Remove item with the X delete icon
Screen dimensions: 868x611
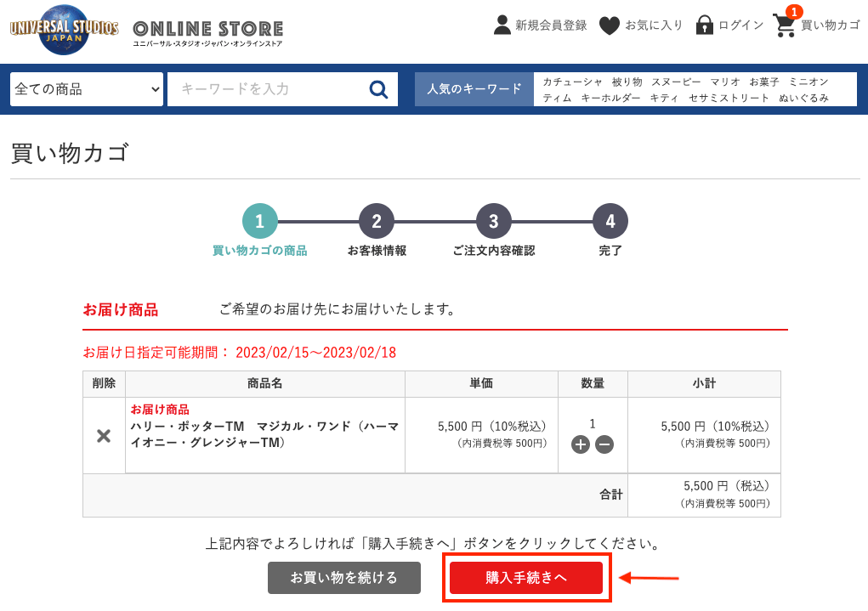pyautogui.click(x=104, y=436)
